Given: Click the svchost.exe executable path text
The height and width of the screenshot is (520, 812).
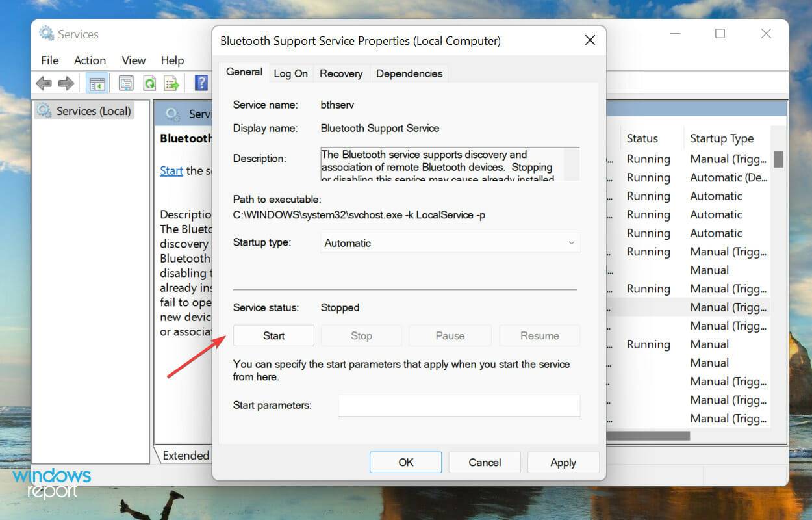Looking at the screenshot, I should (359, 214).
